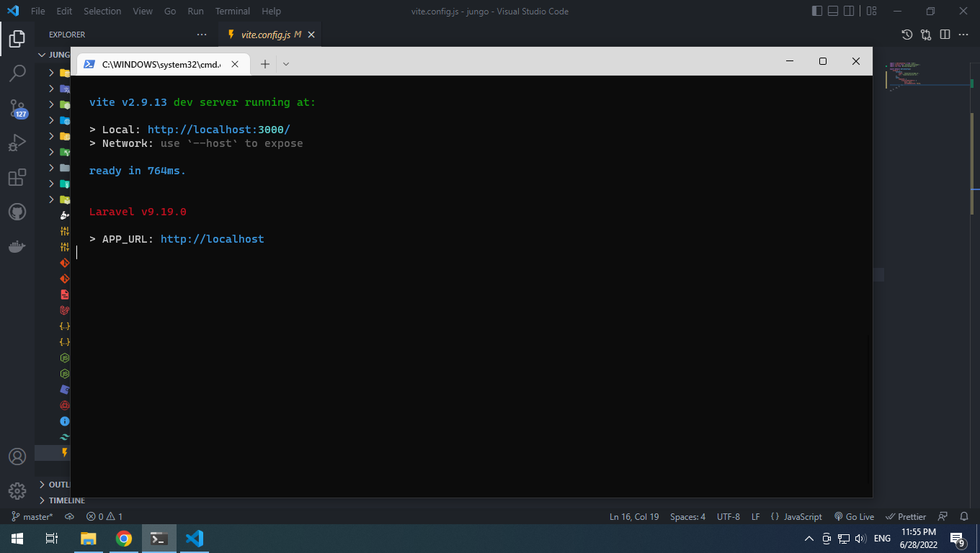Open Google Chrome from the taskbar
Viewport: 980px width, 553px height.
point(124,539)
